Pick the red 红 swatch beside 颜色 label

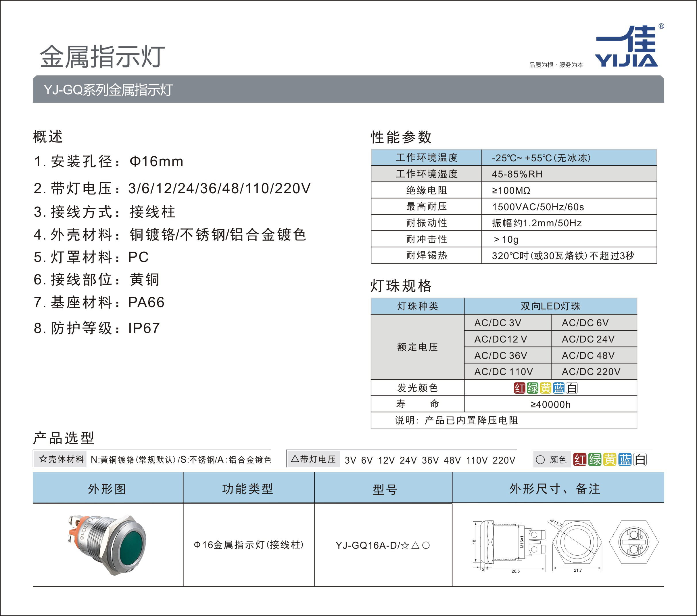coord(580,460)
